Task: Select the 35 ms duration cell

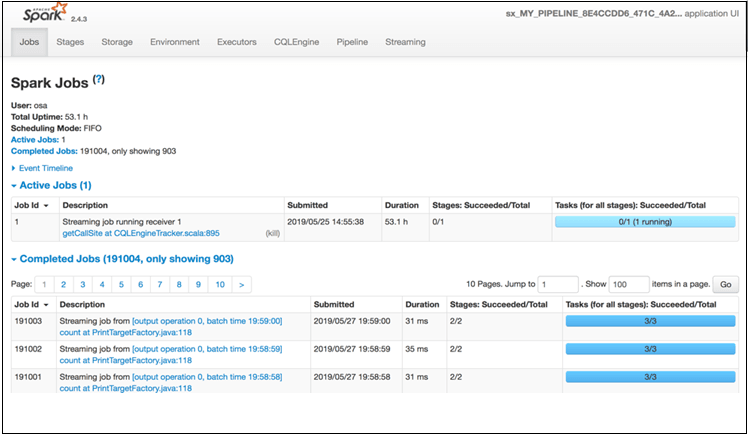Action: coord(416,349)
